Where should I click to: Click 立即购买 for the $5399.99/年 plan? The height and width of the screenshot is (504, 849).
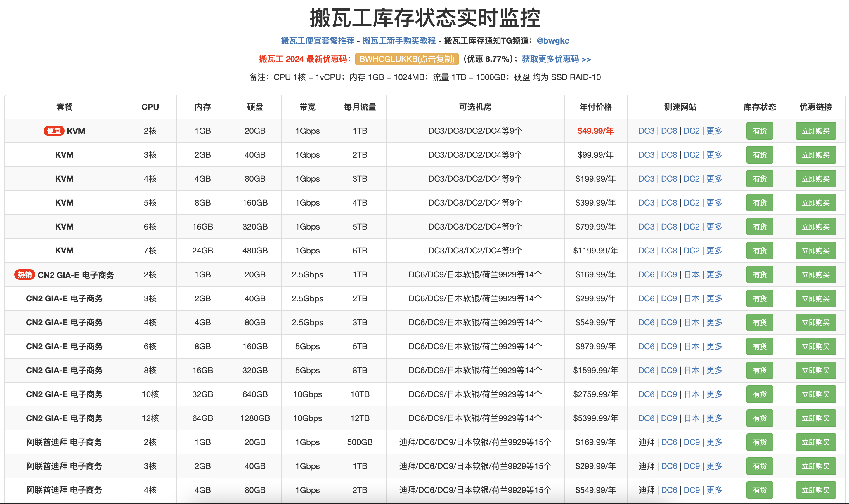click(815, 418)
